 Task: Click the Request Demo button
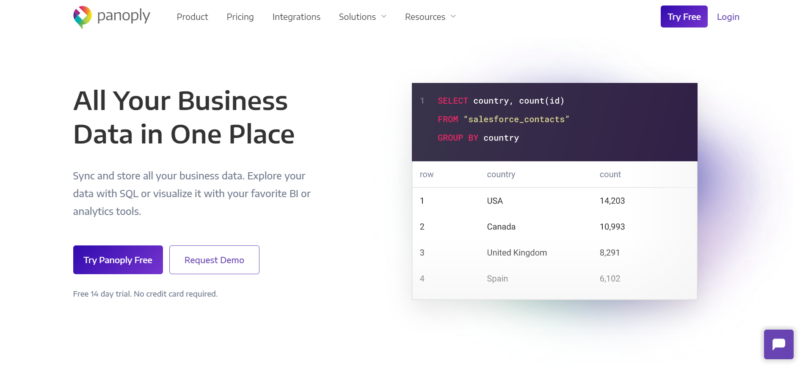pos(214,260)
